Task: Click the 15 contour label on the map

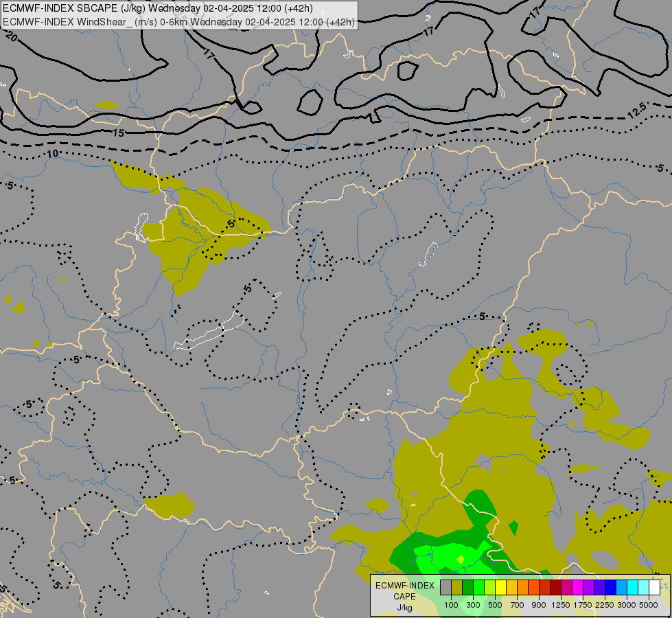Action: (119, 133)
